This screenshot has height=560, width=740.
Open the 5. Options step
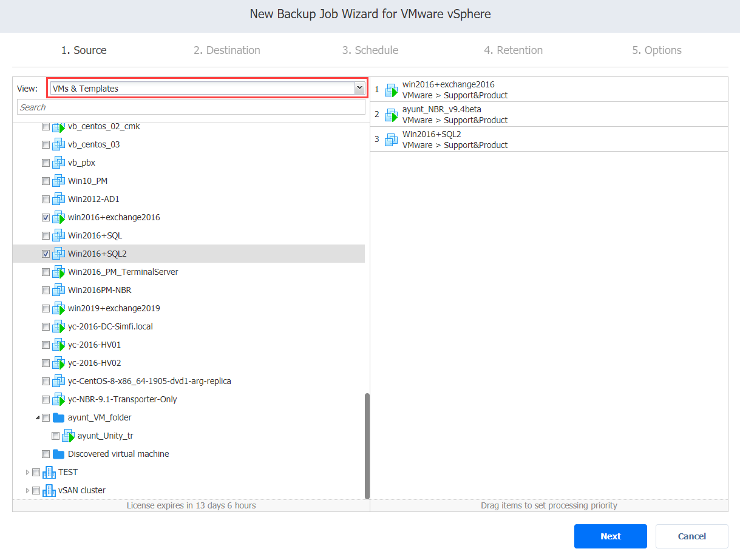[657, 50]
